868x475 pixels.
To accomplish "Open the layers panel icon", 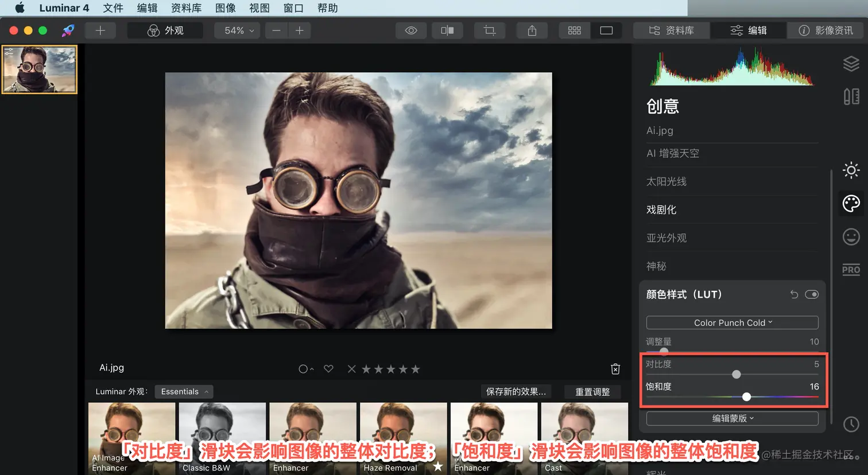I will (x=851, y=64).
